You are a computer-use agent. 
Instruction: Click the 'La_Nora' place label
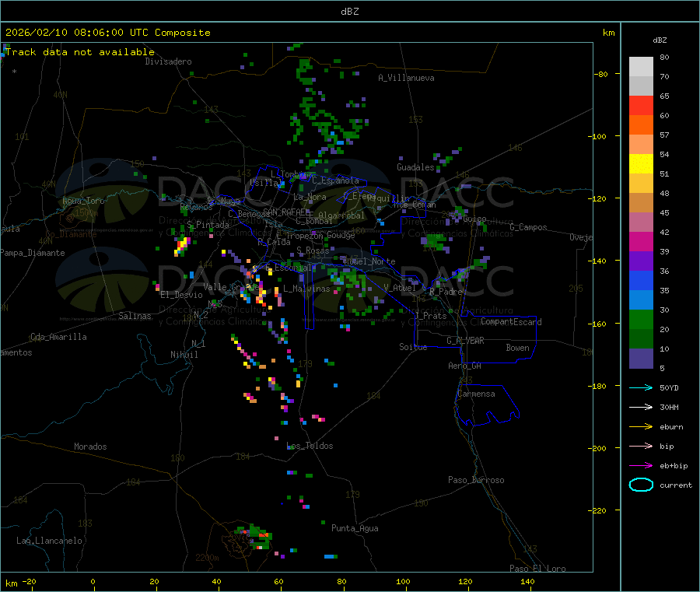pos(310,197)
